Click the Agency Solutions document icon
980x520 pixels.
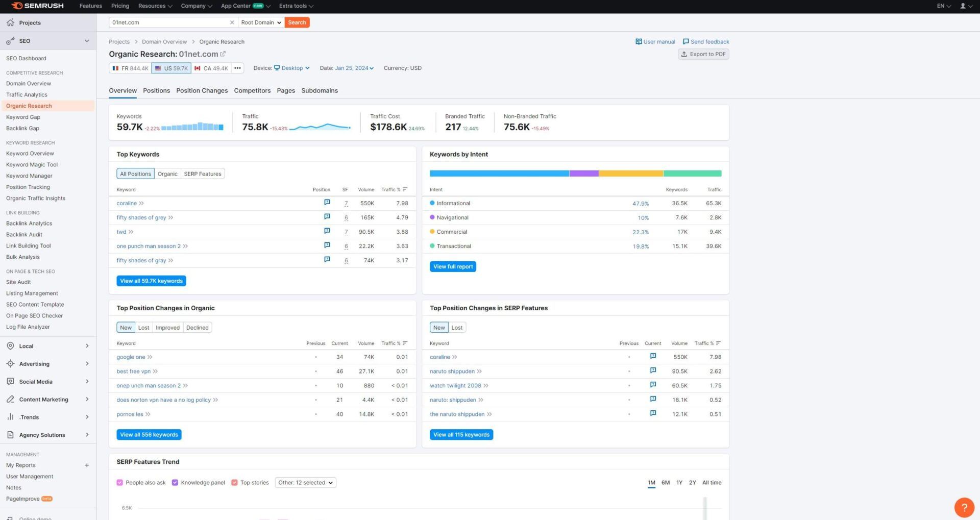(x=10, y=435)
